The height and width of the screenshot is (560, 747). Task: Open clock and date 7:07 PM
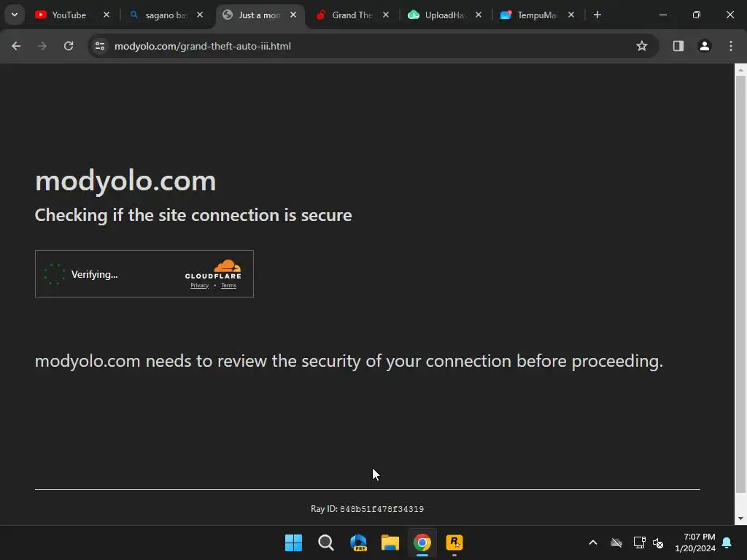pyautogui.click(x=695, y=542)
